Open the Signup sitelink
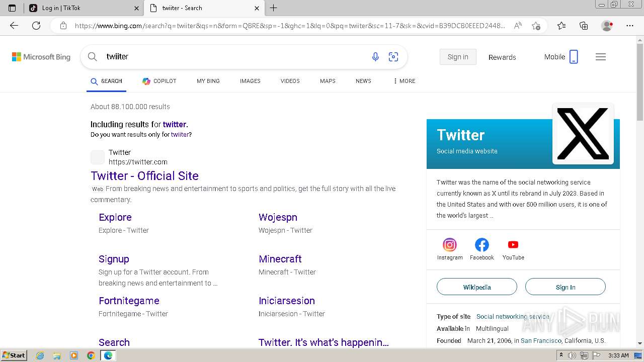 coord(114,259)
